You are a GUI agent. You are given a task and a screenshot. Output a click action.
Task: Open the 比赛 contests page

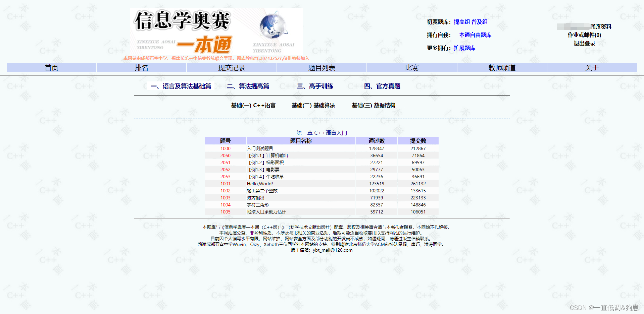(411, 67)
